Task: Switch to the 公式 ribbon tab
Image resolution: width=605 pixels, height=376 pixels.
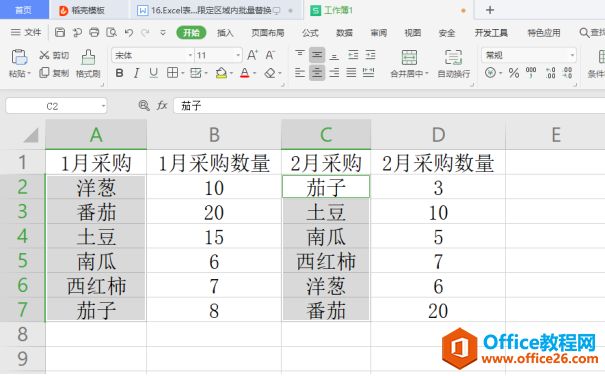Action: [x=310, y=33]
